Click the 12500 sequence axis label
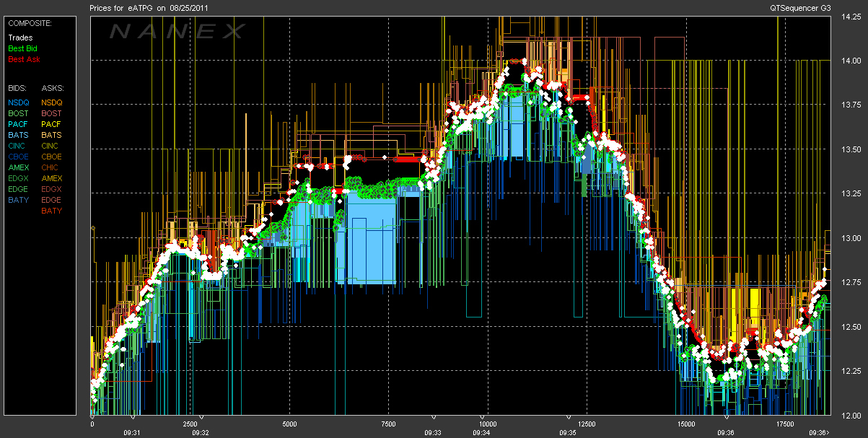 [586, 424]
